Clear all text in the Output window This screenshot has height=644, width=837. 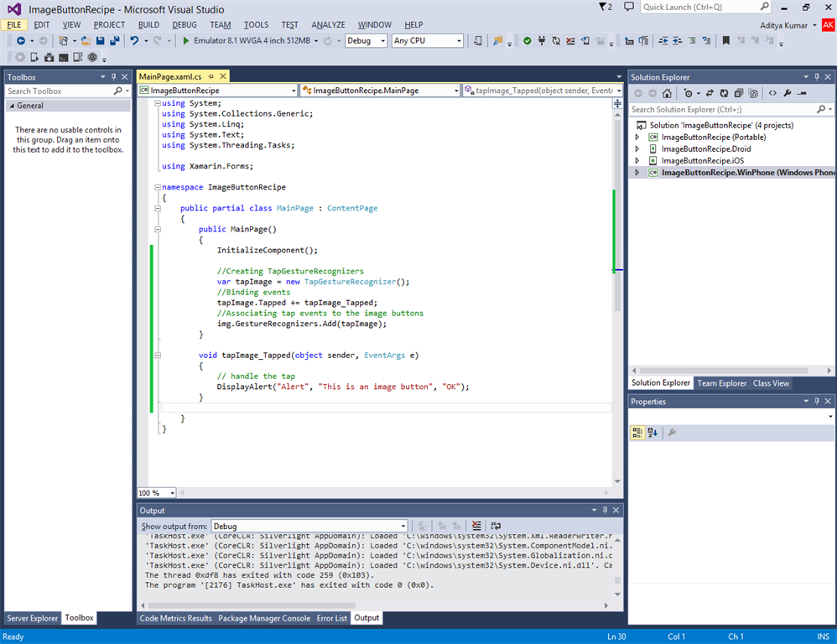476,527
